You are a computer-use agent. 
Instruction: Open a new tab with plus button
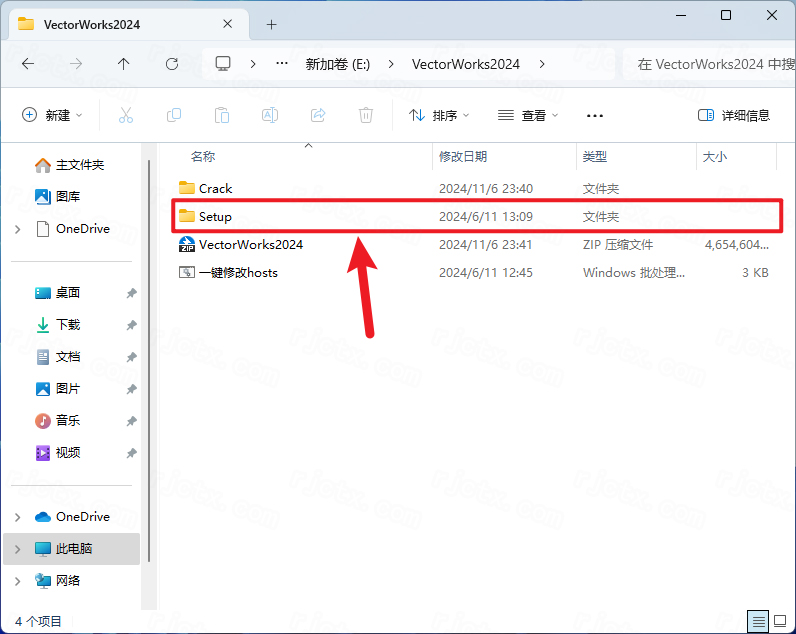[x=271, y=24]
